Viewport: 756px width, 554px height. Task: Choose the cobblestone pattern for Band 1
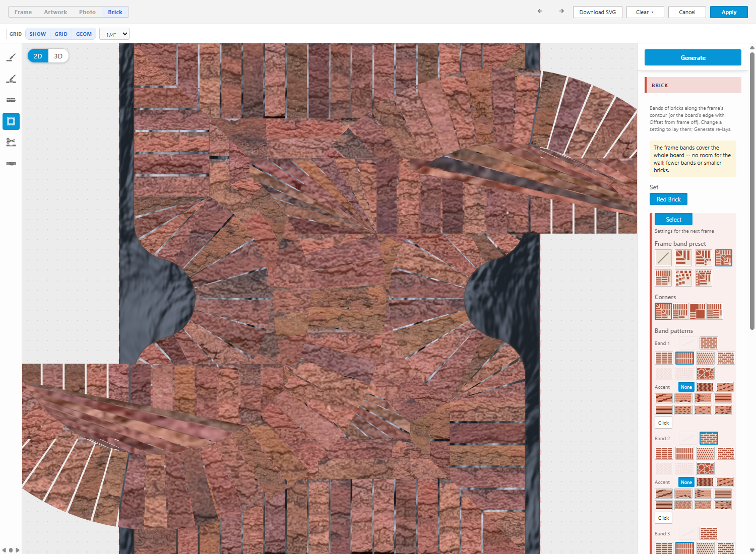pos(705,373)
